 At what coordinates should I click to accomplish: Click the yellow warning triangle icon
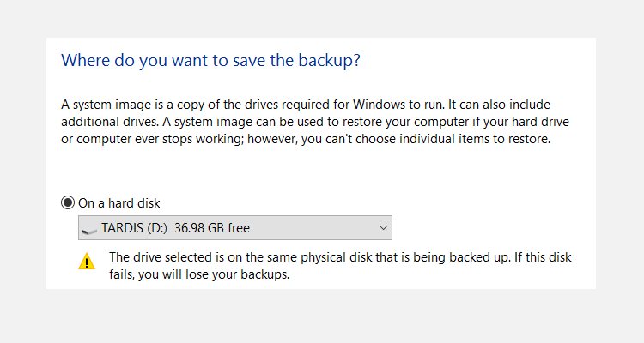click(x=87, y=262)
